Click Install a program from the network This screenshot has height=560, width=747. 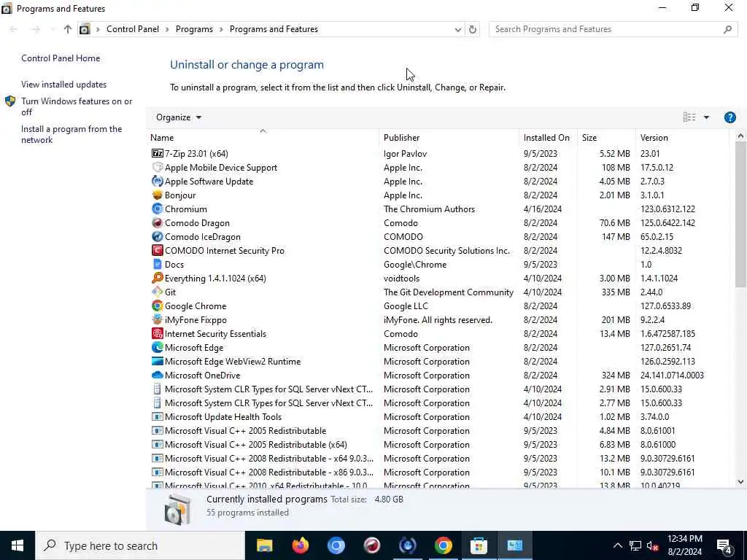click(x=71, y=134)
